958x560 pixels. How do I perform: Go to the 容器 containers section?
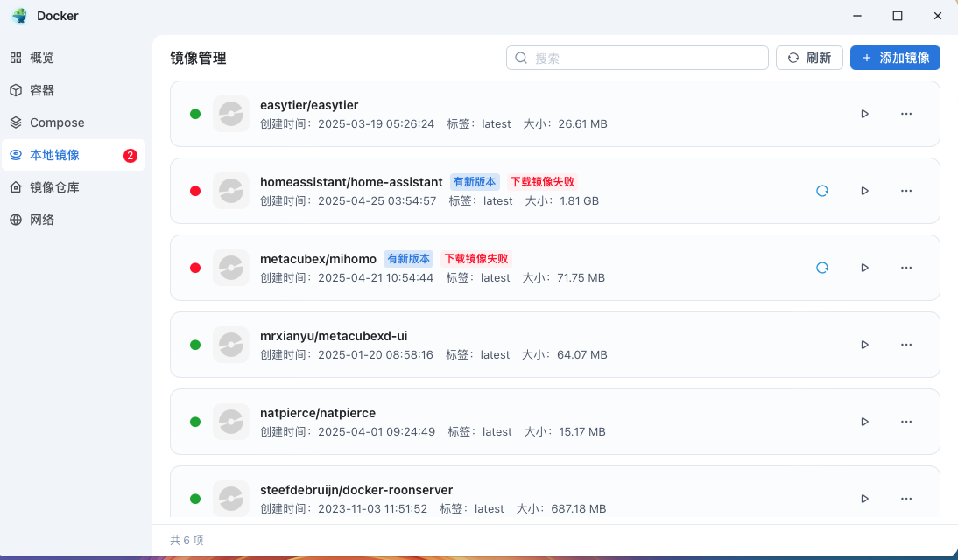point(74,90)
